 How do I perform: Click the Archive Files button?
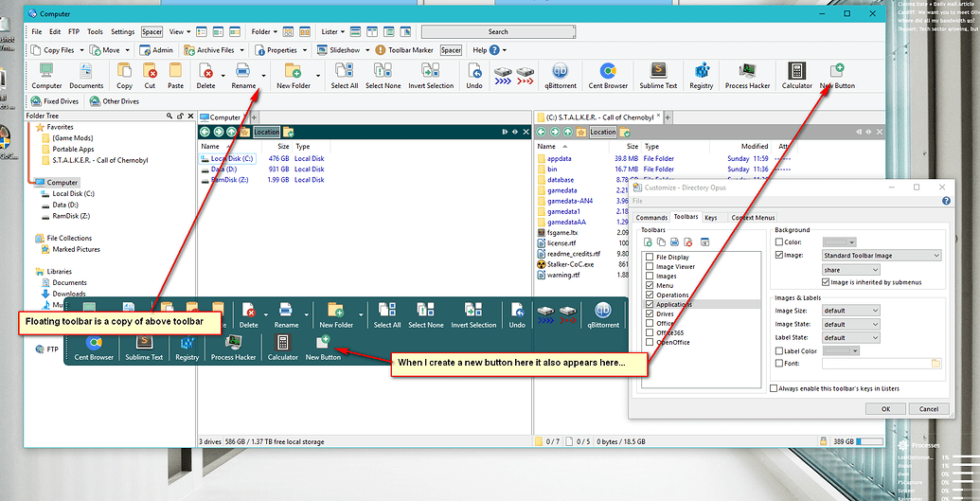209,50
